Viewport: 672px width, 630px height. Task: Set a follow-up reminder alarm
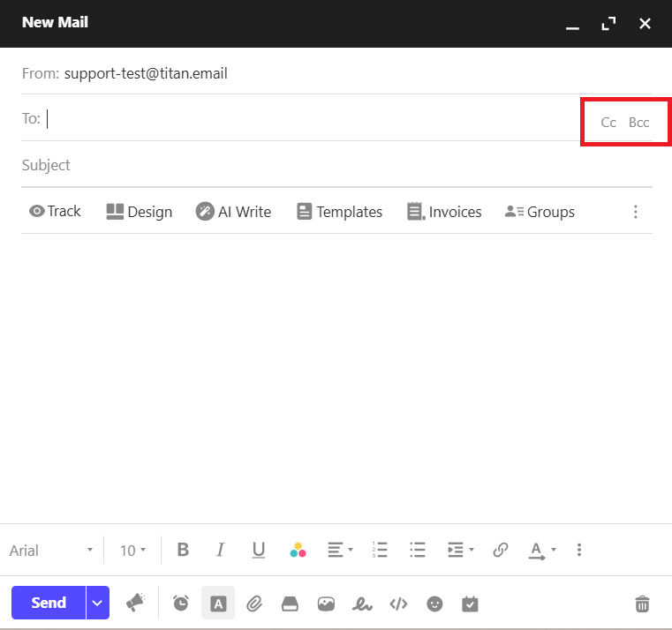[181, 604]
